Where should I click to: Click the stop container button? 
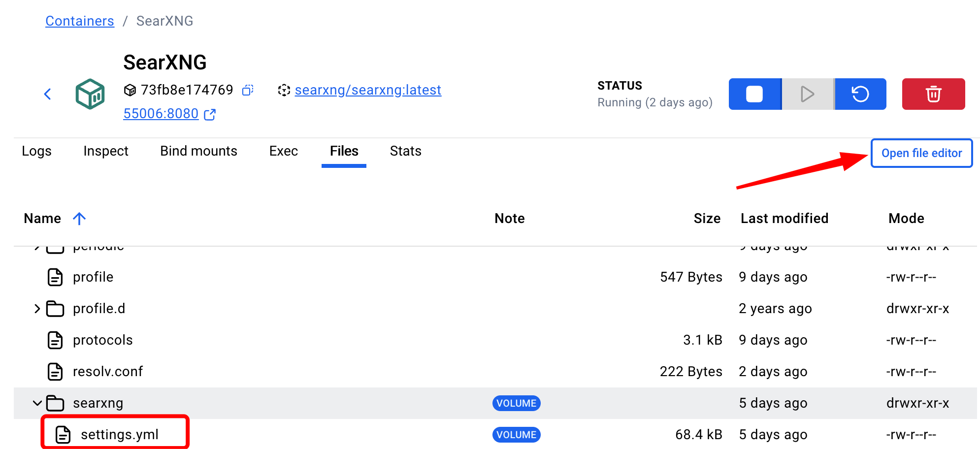click(754, 94)
